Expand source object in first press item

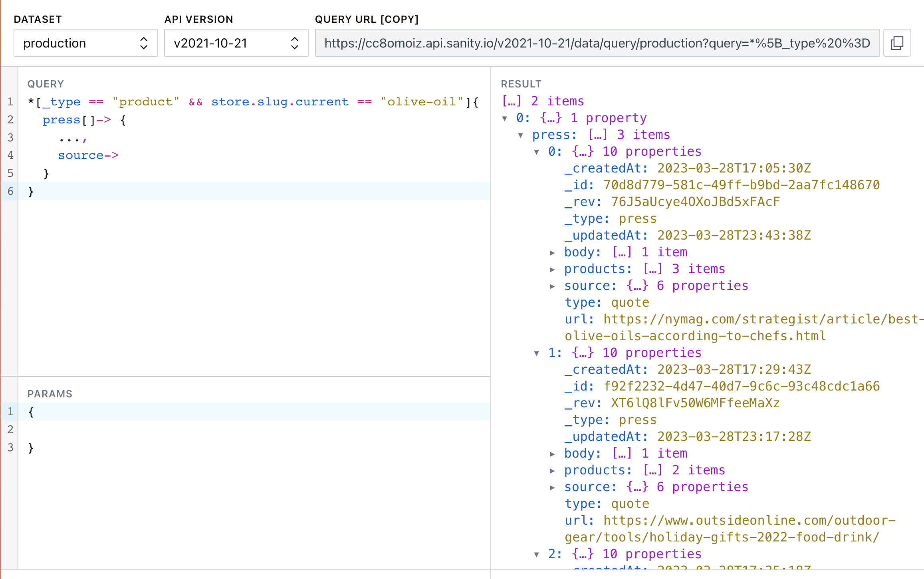point(552,286)
